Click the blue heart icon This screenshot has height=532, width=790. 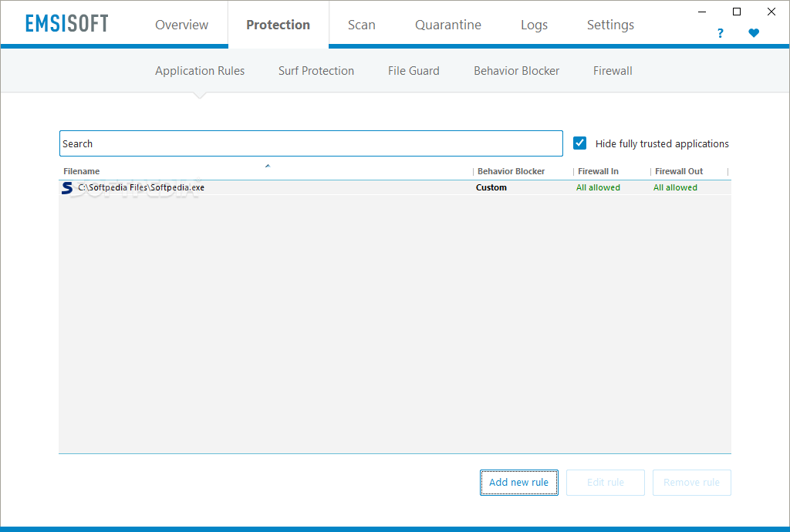(754, 33)
